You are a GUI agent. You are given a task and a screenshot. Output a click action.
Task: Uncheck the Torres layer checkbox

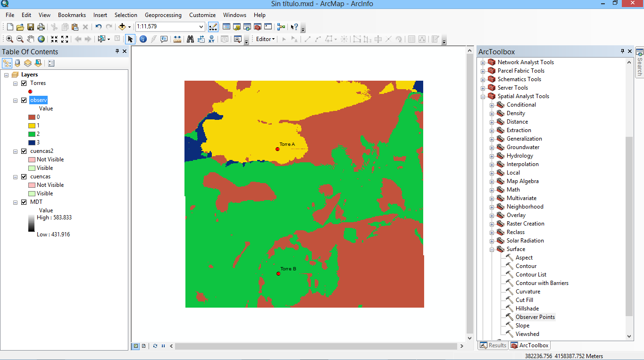coord(24,83)
